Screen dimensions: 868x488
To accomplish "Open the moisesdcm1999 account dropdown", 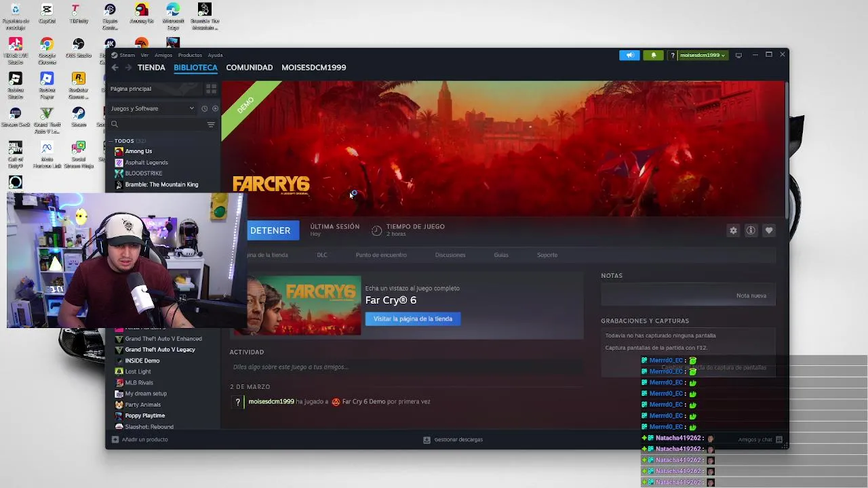I will [703, 55].
